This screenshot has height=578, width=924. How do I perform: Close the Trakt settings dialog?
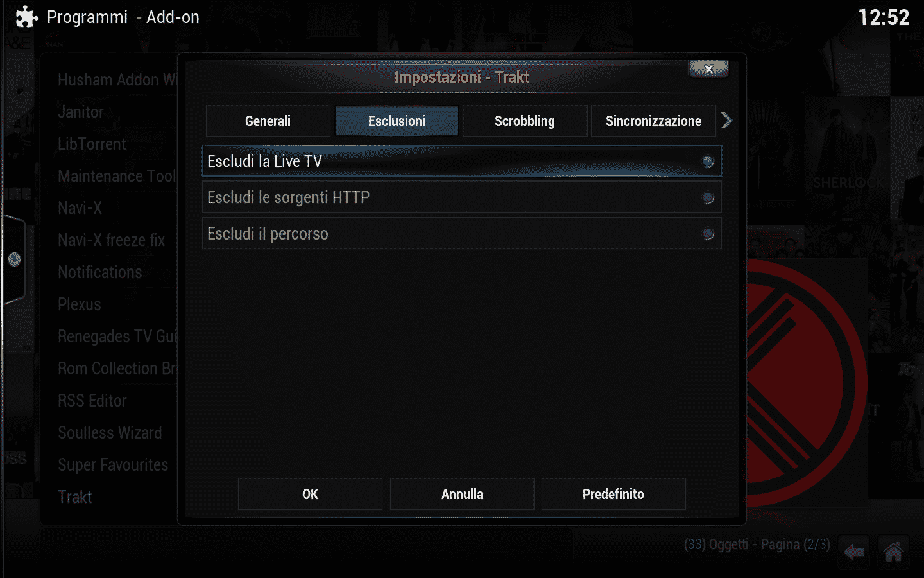point(708,69)
